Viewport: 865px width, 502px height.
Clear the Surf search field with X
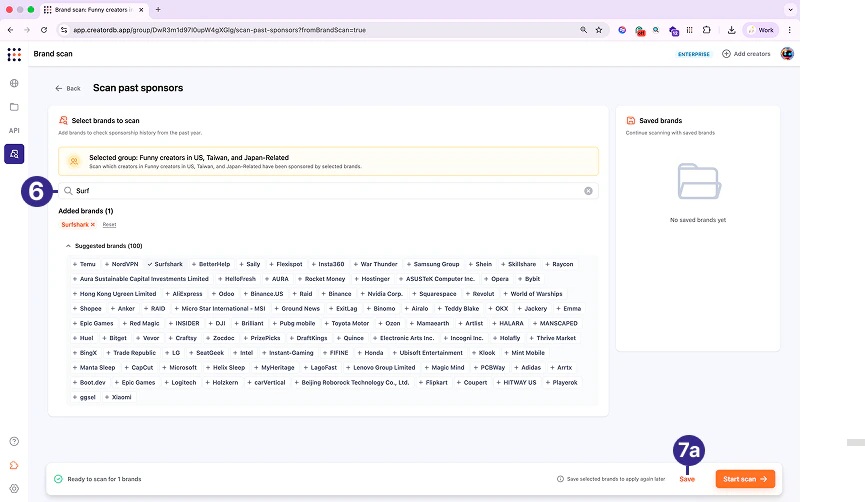point(589,191)
